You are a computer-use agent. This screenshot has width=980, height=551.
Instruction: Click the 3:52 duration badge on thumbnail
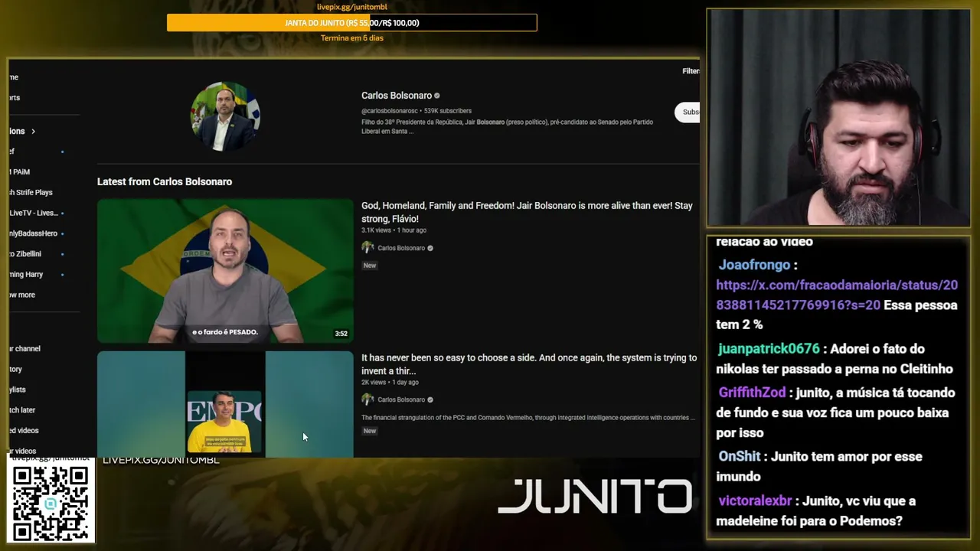click(341, 334)
